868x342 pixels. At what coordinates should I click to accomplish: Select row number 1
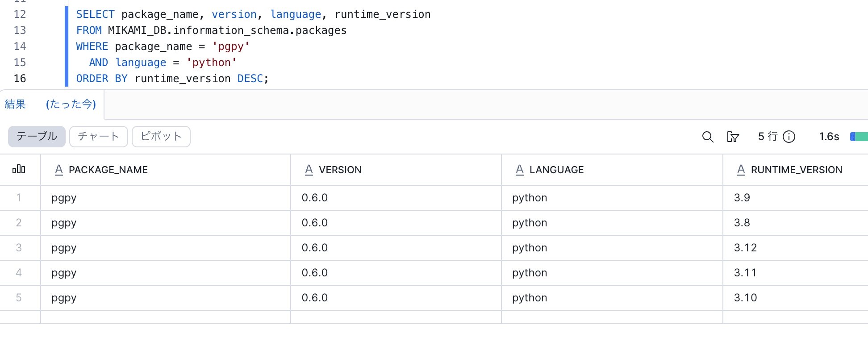[x=19, y=198]
